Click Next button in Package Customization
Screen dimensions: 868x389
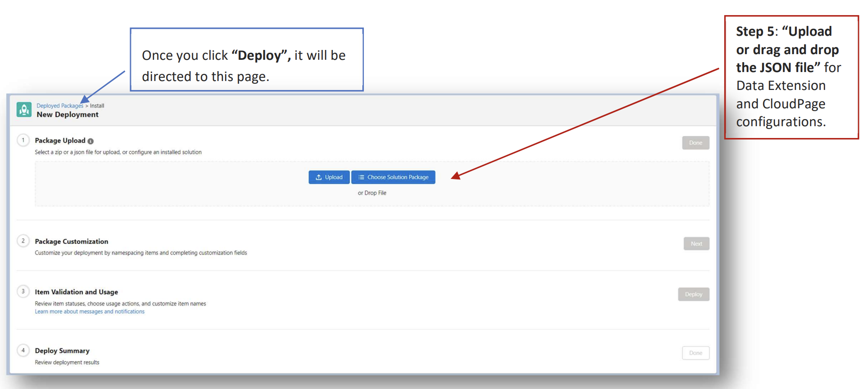pyautogui.click(x=696, y=243)
